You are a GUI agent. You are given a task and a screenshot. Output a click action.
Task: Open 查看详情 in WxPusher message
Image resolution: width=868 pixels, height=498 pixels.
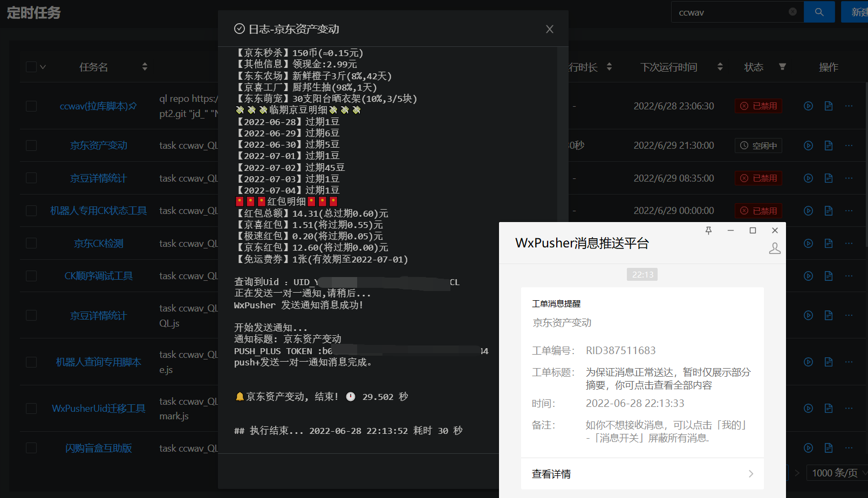click(642, 474)
